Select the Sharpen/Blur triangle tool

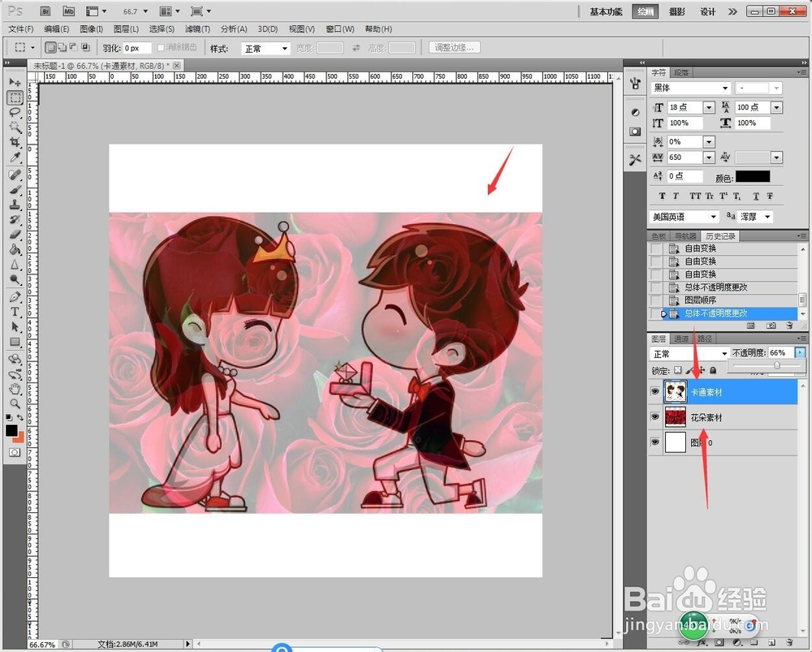tap(15, 265)
